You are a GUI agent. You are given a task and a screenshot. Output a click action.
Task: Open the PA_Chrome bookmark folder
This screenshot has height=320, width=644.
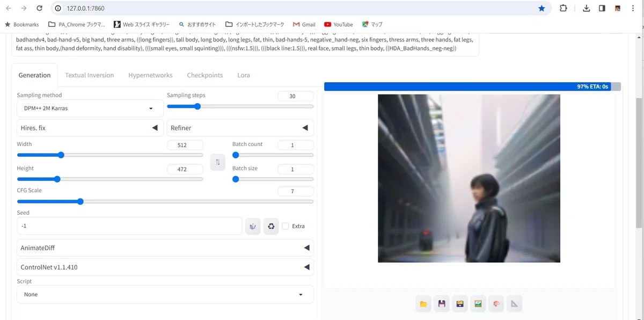click(77, 24)
